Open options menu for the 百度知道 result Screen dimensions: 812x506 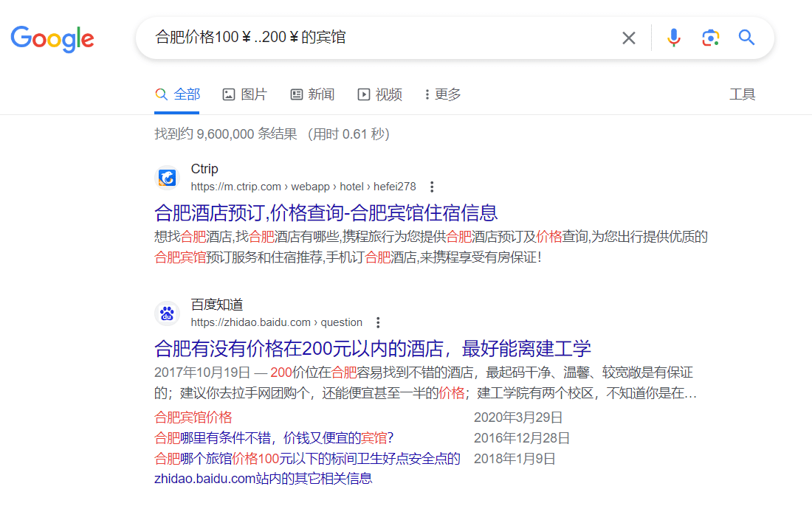click(378, 322)
